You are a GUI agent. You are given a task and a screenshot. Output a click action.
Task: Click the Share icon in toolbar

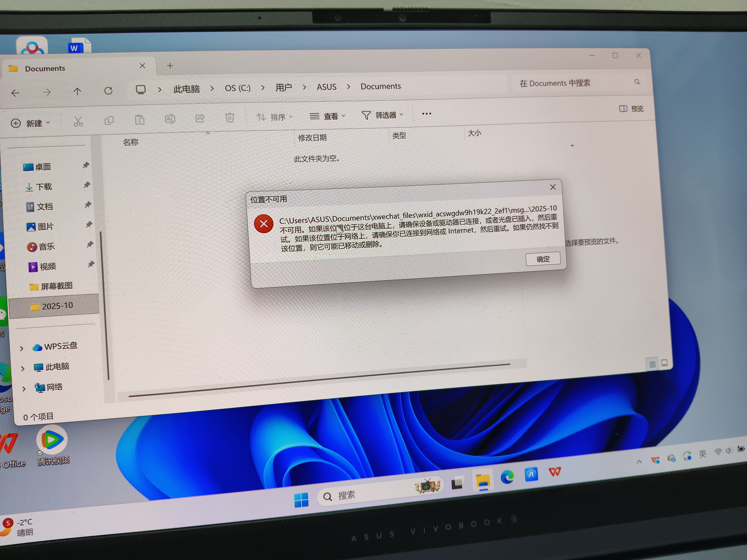pos(200,118)
